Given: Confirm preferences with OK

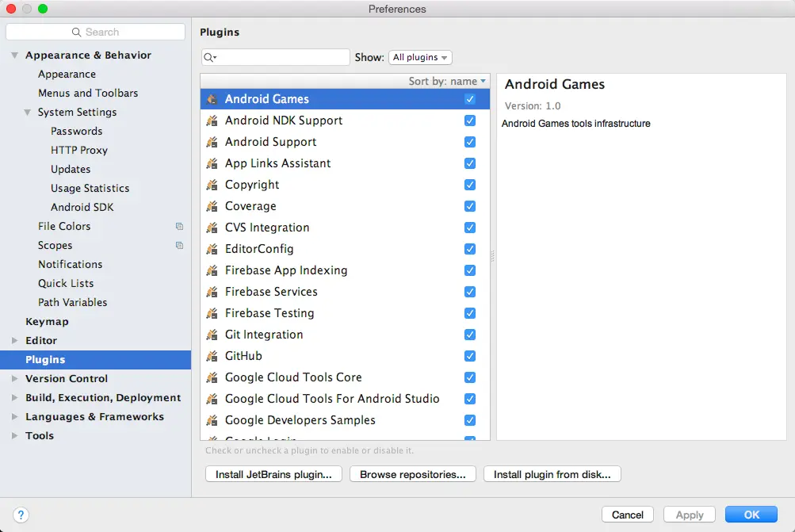Looking at the screenshot, I should pyautogui.click(x=751, y=515).
